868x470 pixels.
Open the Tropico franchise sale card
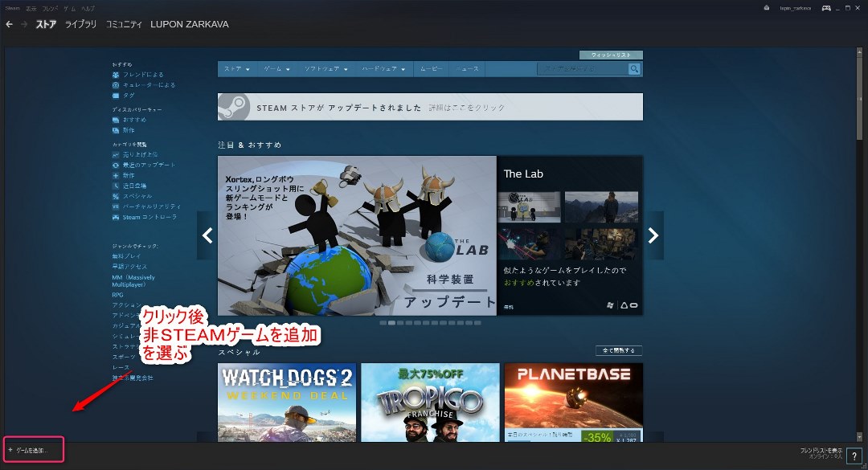(x=430, y=403)
